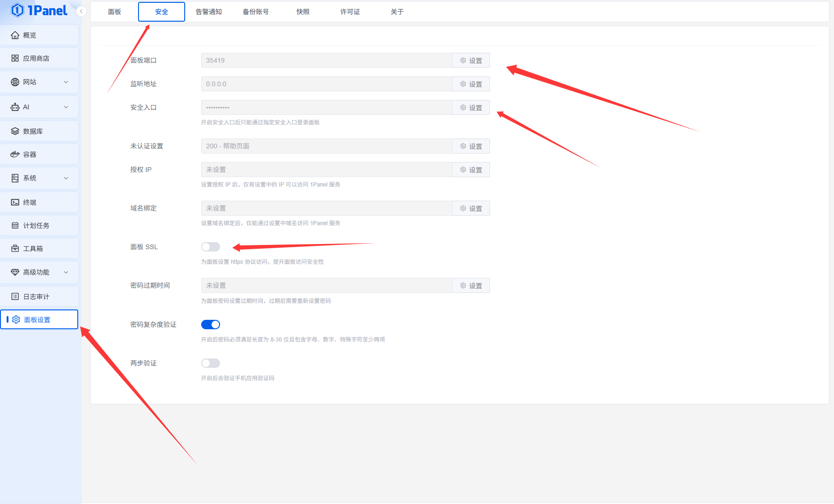Turn on the 两步验证 toggle
This screenshot has height=504, width=834.
tap(211, 363)
